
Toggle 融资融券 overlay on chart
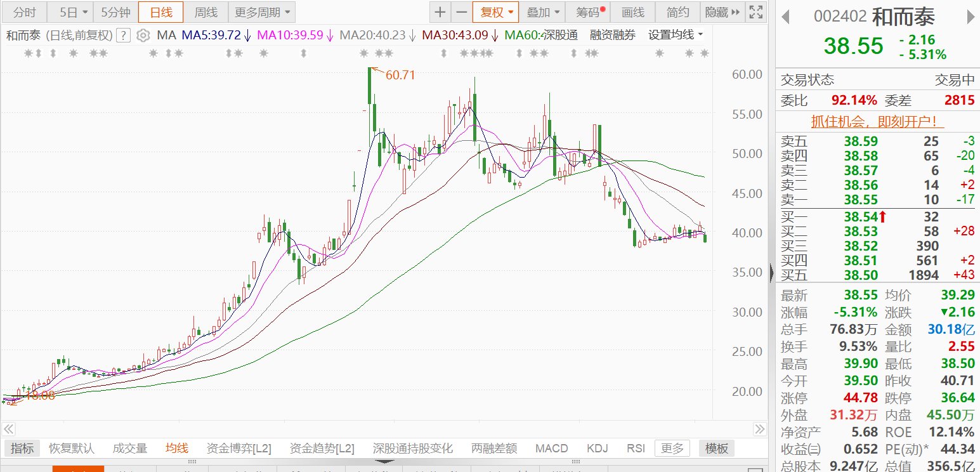(x=612, y=36)
